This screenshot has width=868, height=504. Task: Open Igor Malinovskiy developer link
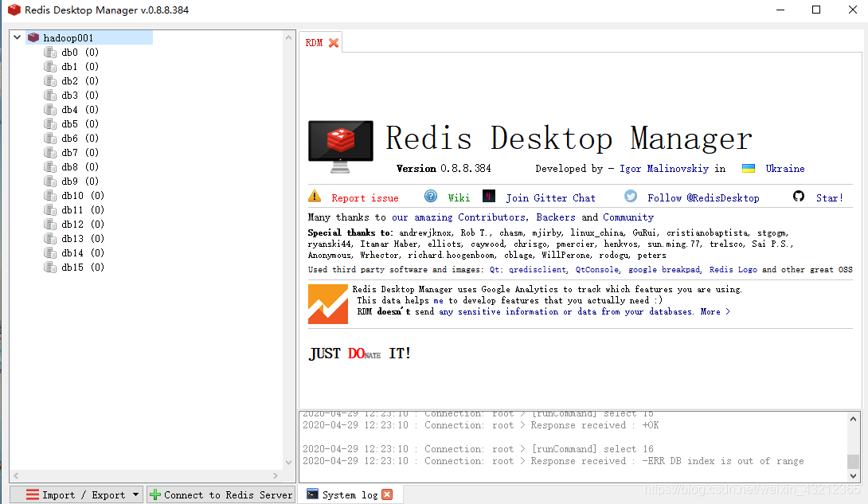point(663,169)
